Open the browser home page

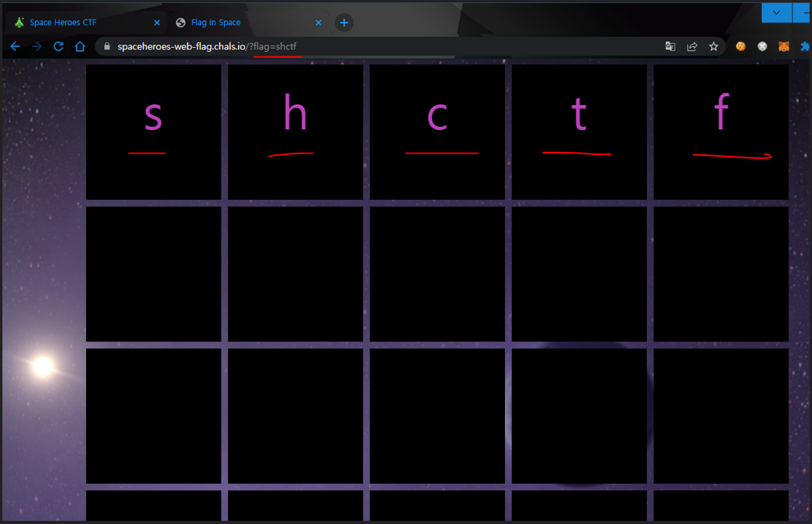click(x=80, y=46)
